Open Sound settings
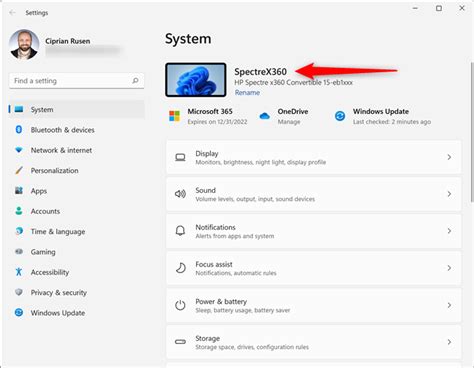Viewport: 474px width, 368px height. pos(314,194)
